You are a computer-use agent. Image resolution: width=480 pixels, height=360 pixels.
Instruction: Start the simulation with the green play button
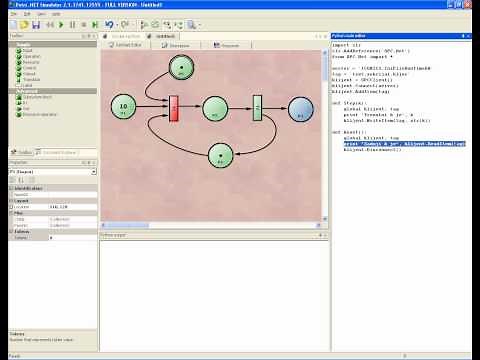click(61, 25)
